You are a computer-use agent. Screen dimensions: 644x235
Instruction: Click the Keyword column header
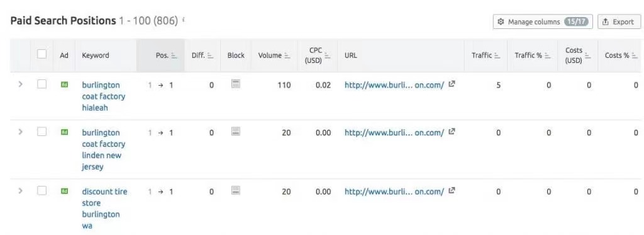(x=96, y=55)
